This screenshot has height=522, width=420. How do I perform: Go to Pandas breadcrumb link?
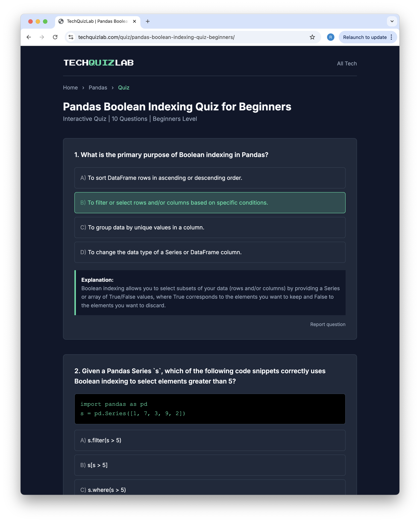[x=98, y=87]
